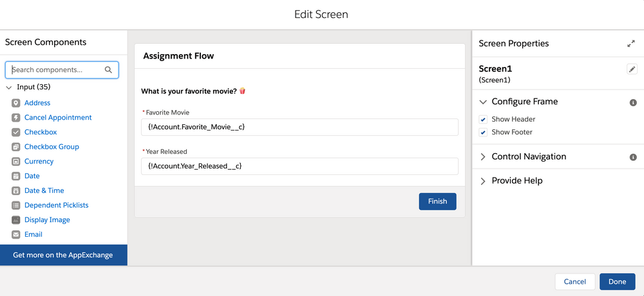
Task: Click the (Screen1) API name text
Action: click(495, 80)
